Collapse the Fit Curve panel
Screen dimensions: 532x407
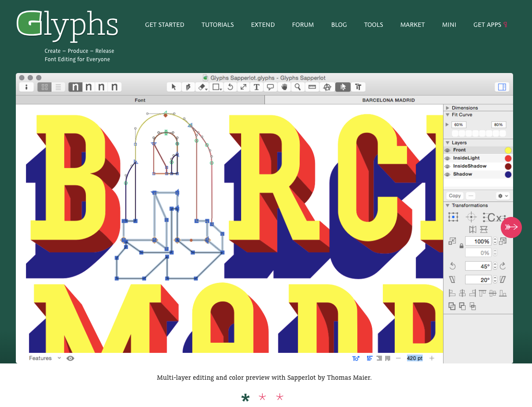coord(448,115)
